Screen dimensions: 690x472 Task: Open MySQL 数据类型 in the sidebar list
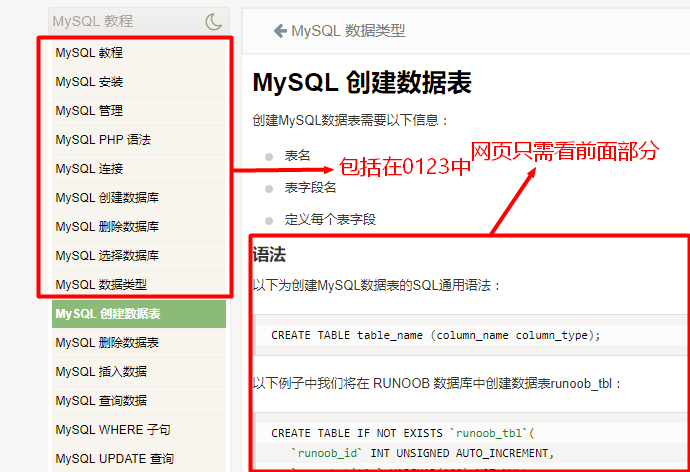click(139, 285)
